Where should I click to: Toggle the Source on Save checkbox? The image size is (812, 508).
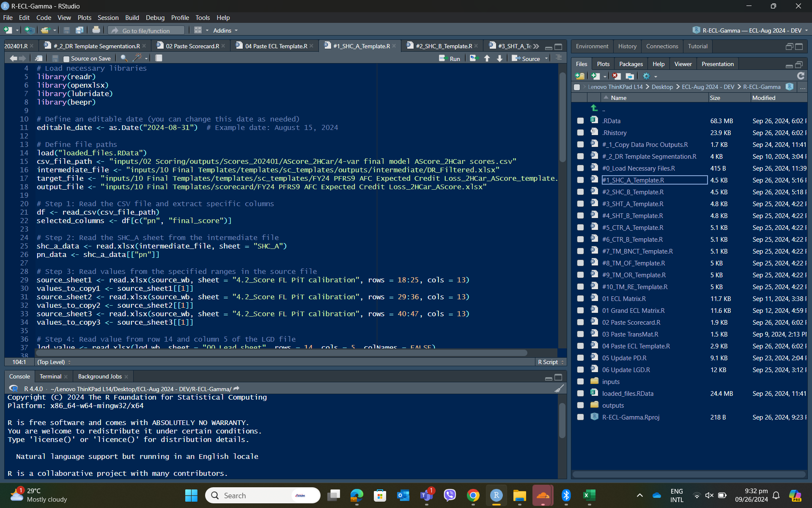[x=66, y=59]
